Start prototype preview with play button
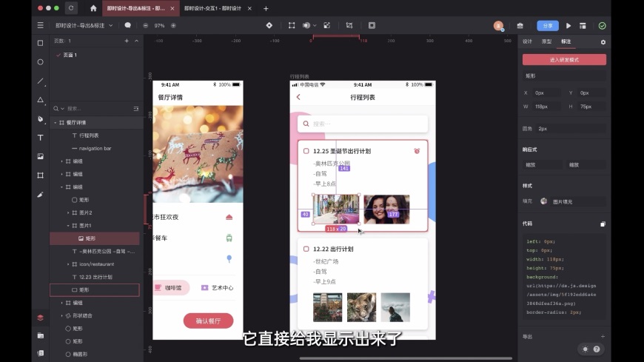644x362 pixels. [568, 26]
